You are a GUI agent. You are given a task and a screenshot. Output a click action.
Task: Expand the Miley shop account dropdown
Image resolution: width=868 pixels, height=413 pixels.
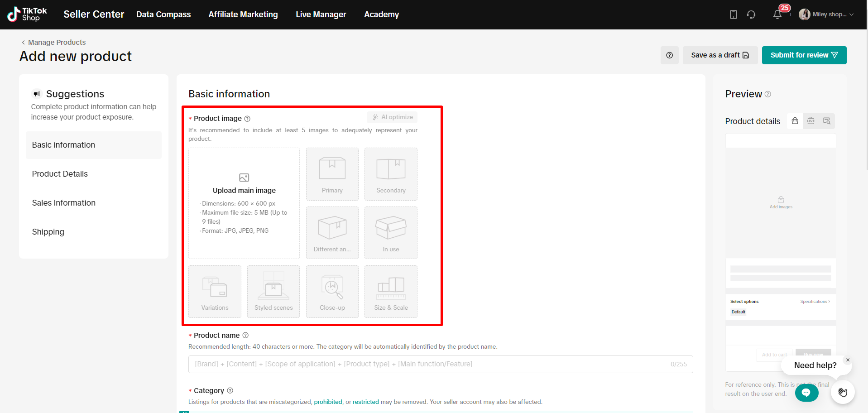pyautogui.click(x=827, y=14)
